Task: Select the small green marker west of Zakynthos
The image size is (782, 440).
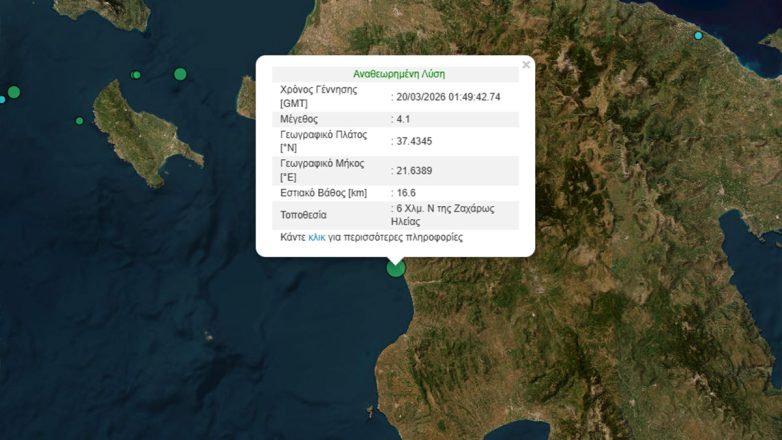Action: click(79, 121)
